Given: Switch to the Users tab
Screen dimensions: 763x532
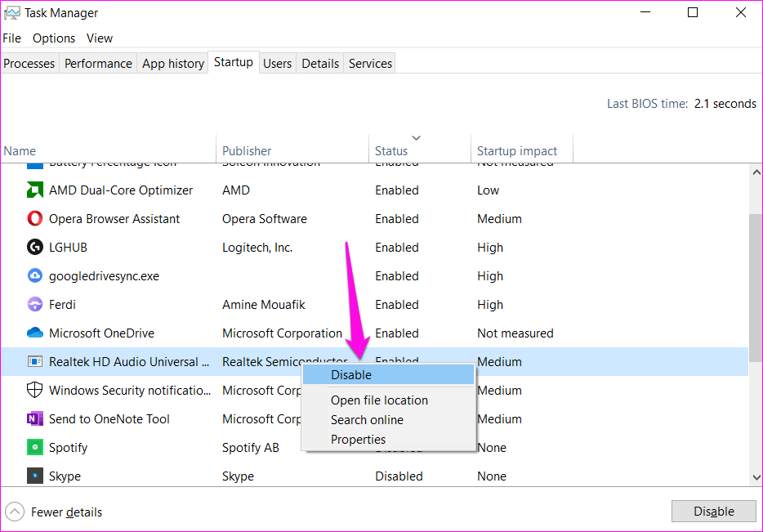Looking at the screenshot, I should coord(278,63).
